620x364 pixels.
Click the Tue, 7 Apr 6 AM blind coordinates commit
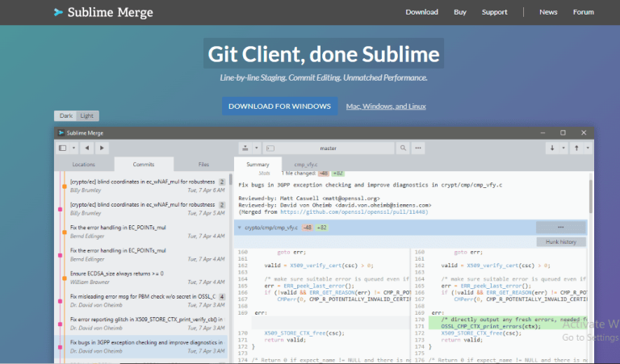(142, 186)
